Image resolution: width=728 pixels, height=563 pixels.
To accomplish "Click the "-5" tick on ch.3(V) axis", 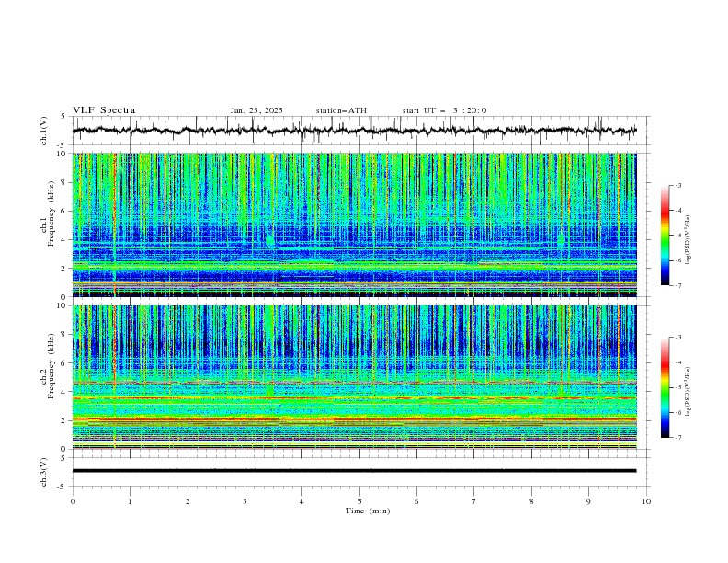I will [63, 487].
